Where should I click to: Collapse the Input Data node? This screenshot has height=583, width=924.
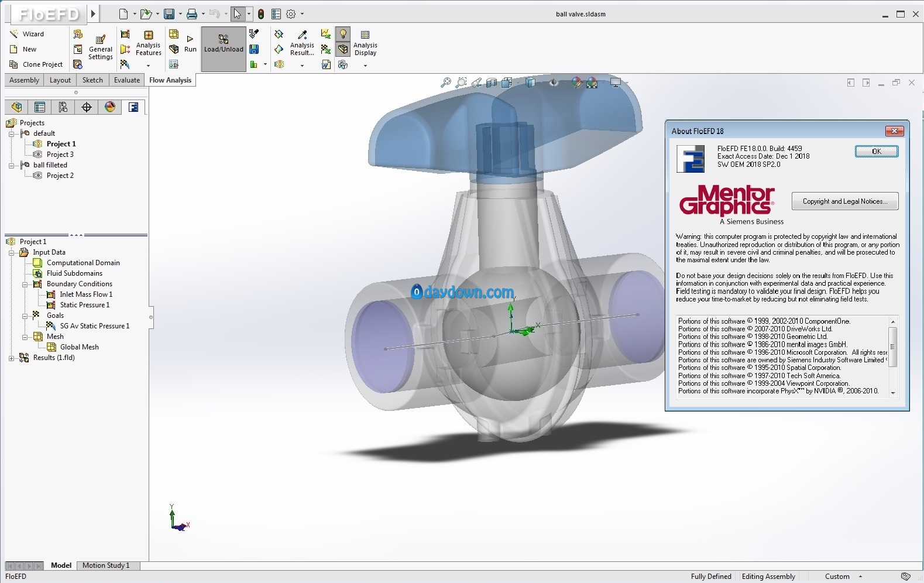[x=11, y=253]
